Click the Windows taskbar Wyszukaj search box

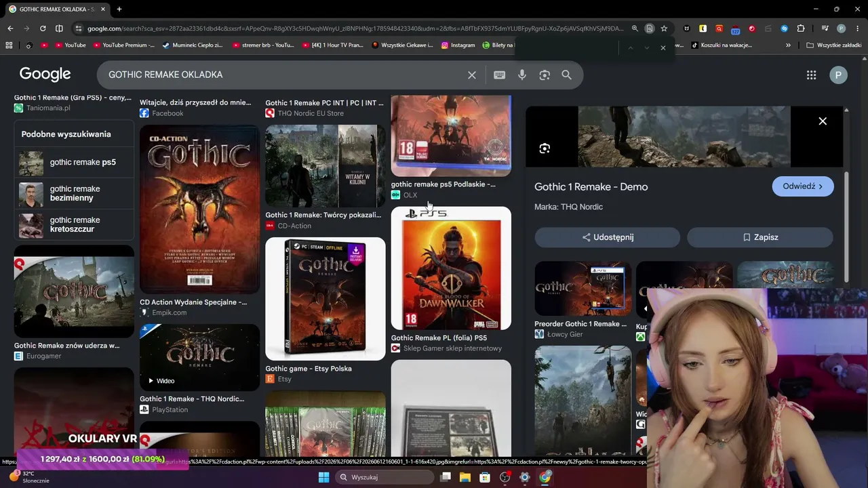385,477
